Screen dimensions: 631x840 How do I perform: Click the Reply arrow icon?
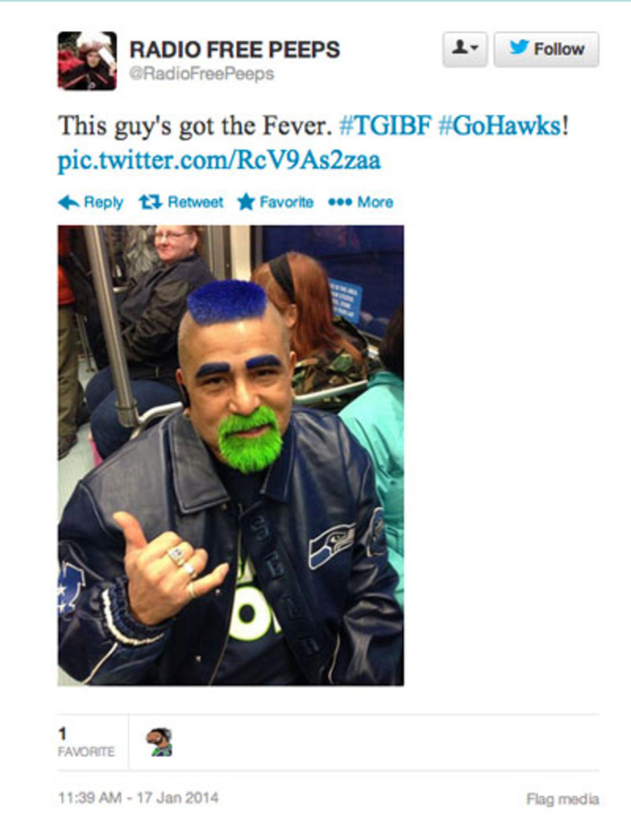(68, 202)
